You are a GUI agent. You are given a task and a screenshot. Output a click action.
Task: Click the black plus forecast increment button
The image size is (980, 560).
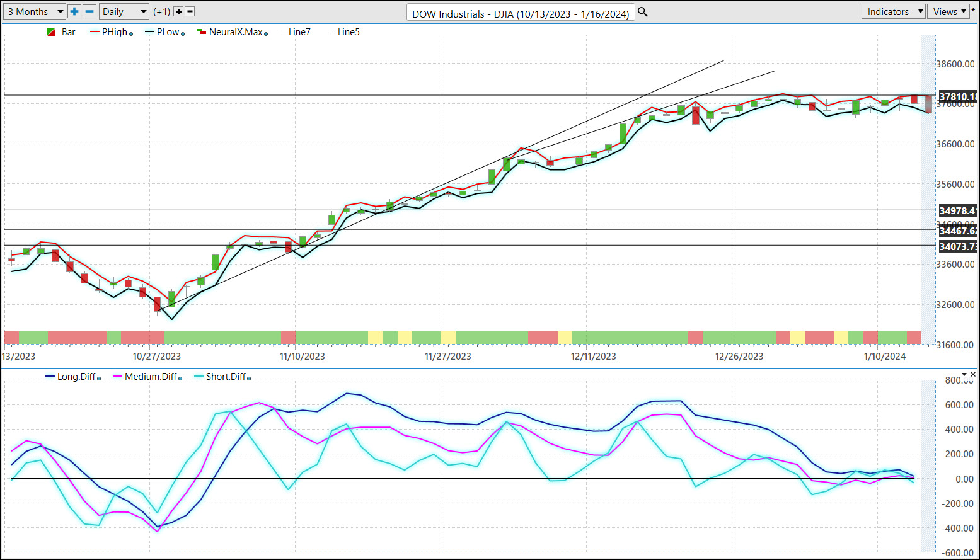point(178,12)
